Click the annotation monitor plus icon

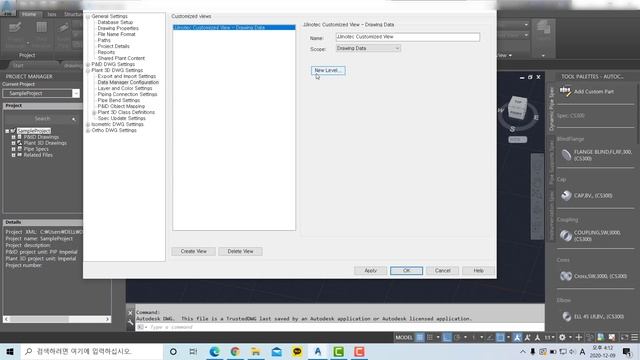coord(578,337)
